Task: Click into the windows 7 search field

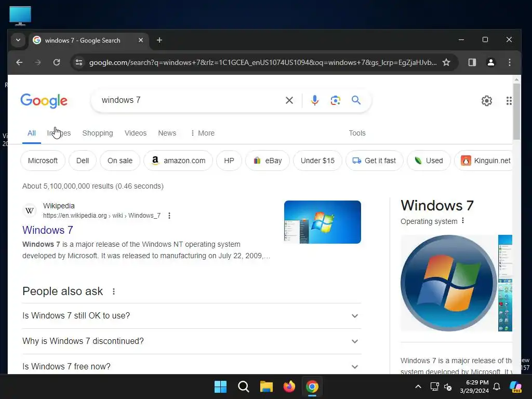Action: click(x=190, y=100)
